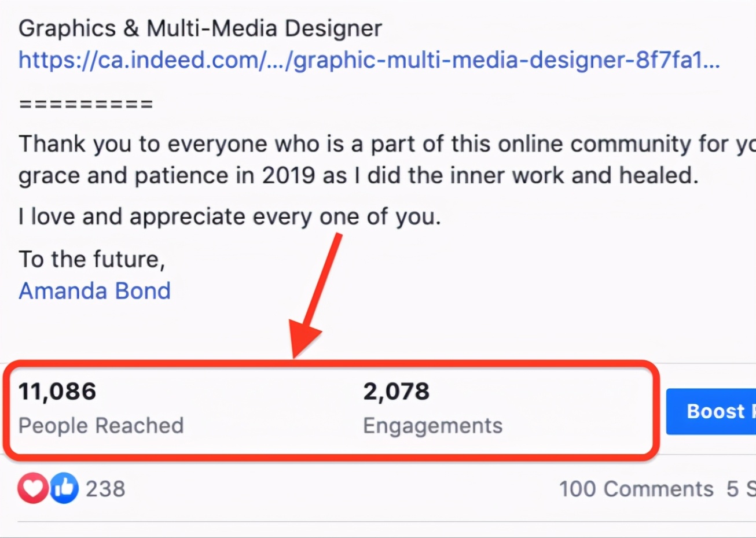Image resolution: width=756 pixels, height=538 pixels.
Task: Click the 11,086 reach number
Action: pyautogui.click(x=57, y=391)
